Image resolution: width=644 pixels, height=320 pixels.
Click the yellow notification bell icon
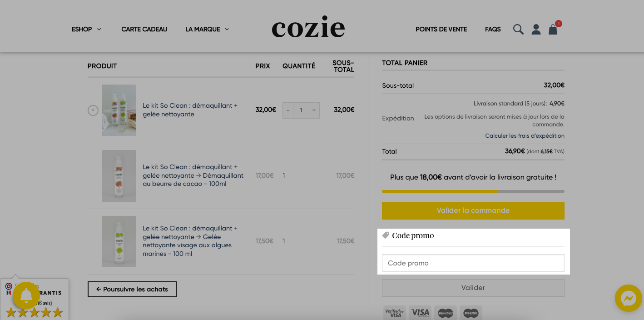click(26, 295)
